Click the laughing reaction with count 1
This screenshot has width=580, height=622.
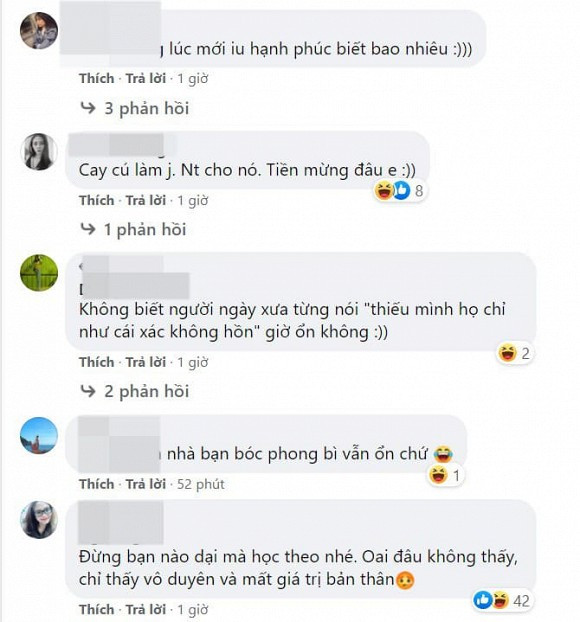click(446, 475)
